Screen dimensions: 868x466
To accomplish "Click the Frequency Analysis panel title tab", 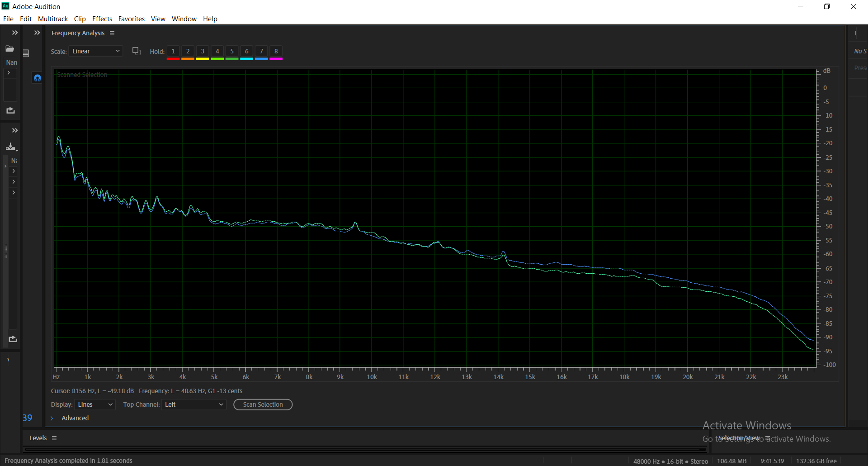I will [78, 33].
